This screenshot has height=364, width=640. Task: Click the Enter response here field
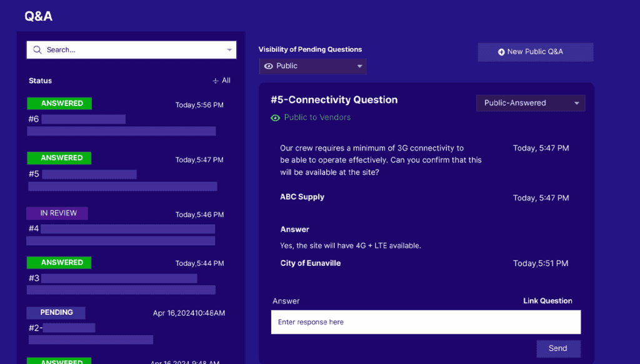pos(426,322)
